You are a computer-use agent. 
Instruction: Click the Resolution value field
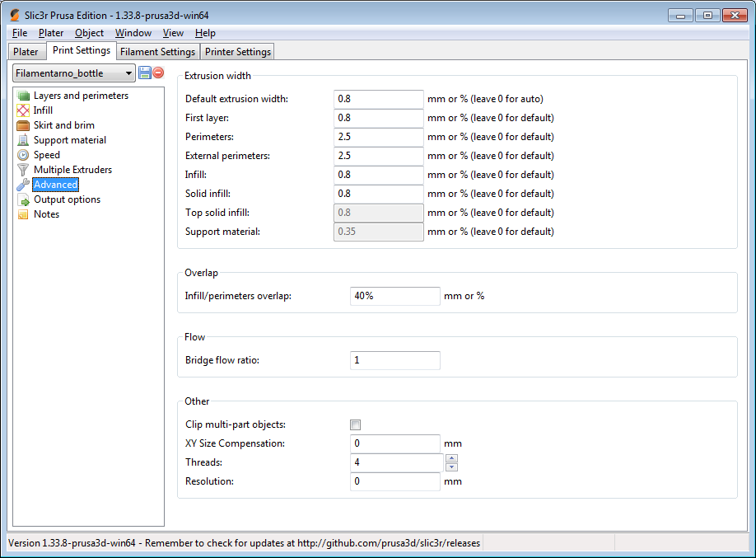pyautogui.click(x=394, y=481)
